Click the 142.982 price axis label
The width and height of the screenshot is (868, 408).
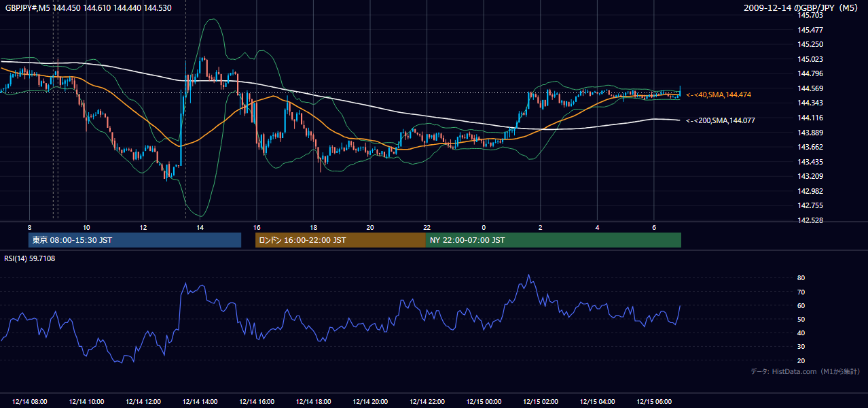pyautogui.click(x=809, y=191)
